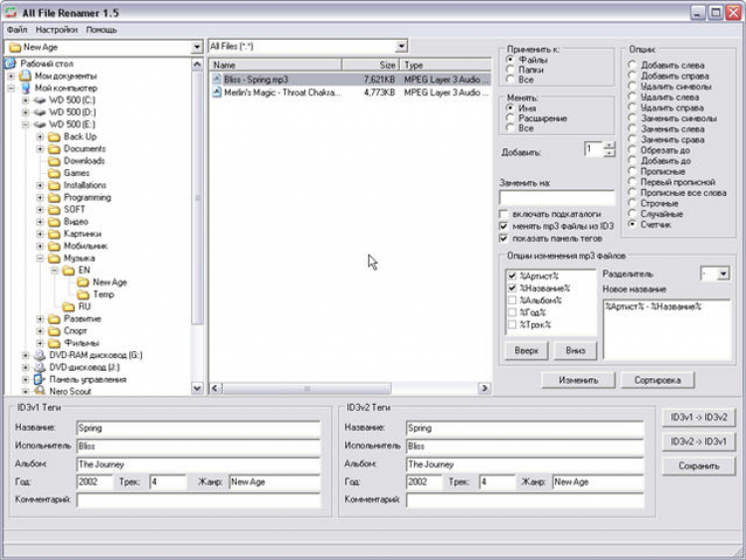Open the All Files (*.*) filter dropdown
This screenshot has width=746, height=560.
pos(401,46)
